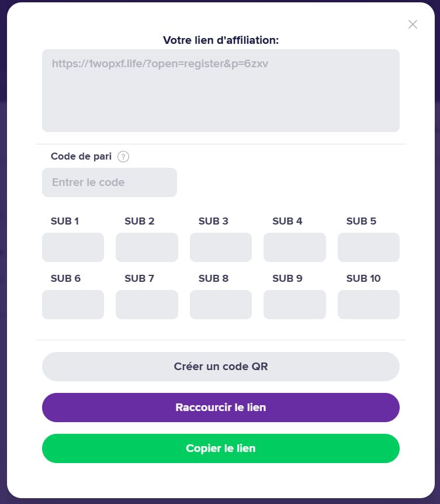This screenshot has height=504, width=440.
Task: Close the affiliation link dialog
Action: (413, 24)
